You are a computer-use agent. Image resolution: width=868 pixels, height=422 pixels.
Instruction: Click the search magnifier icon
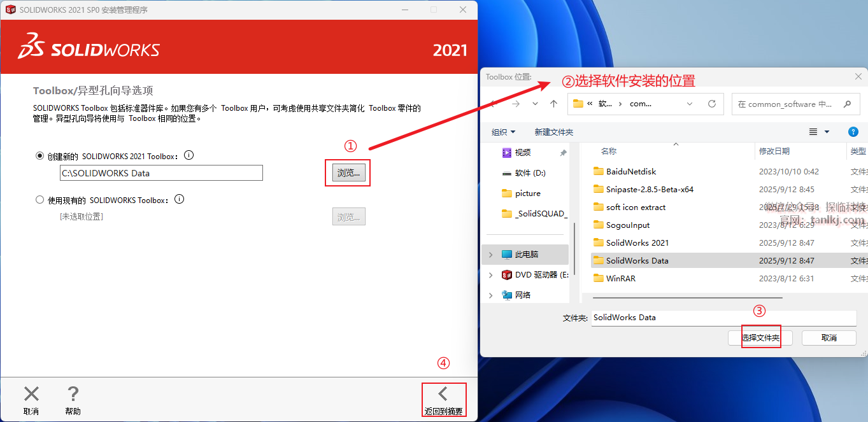click(847, 104)
